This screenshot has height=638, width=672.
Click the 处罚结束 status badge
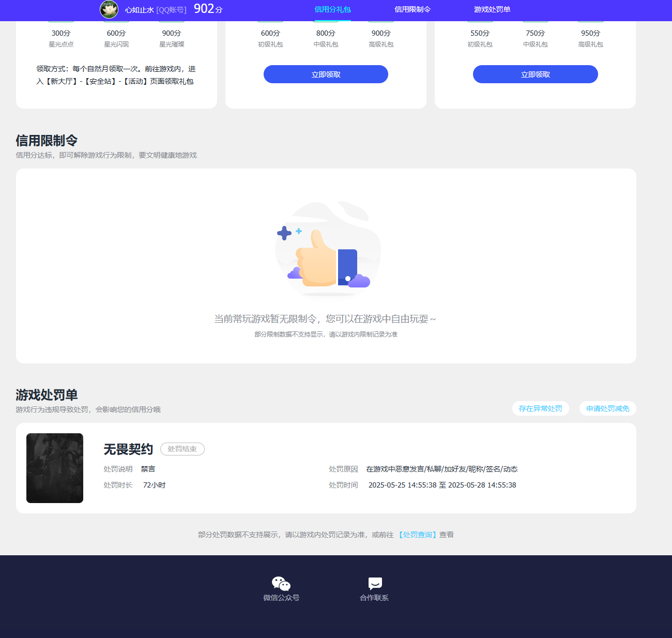point(182,449)
